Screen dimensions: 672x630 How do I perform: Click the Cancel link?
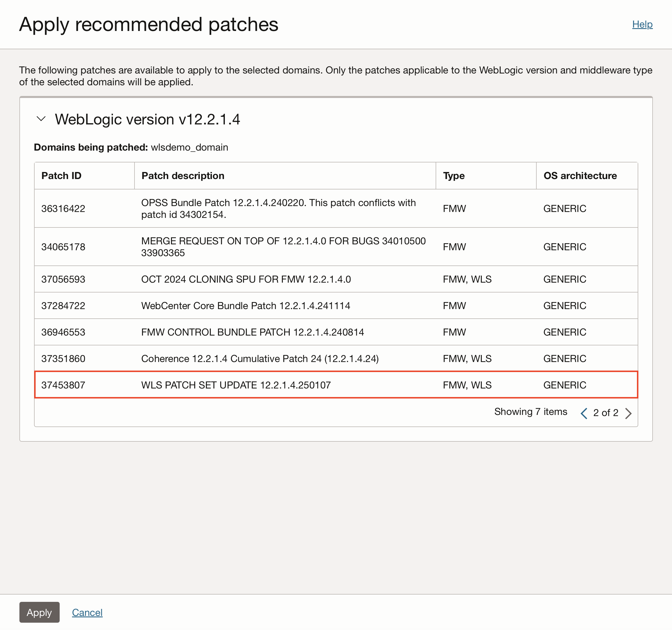[x=87, y=613]
